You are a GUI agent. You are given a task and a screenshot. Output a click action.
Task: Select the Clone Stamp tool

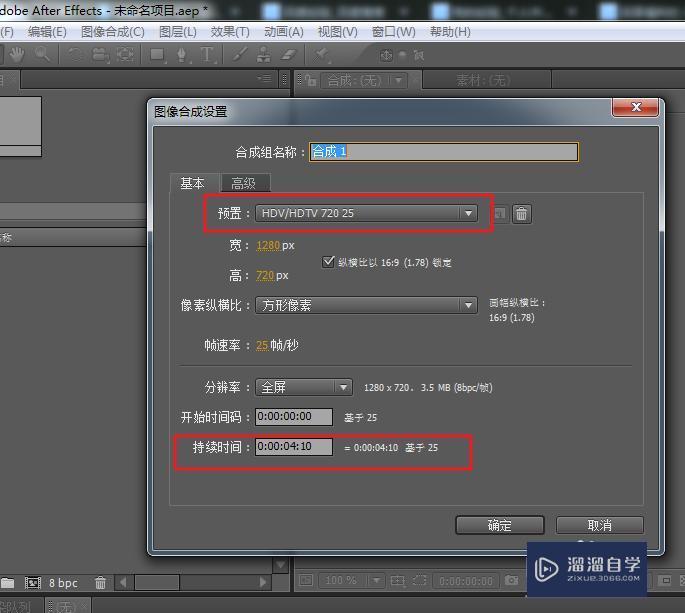(x=263, y=55)
